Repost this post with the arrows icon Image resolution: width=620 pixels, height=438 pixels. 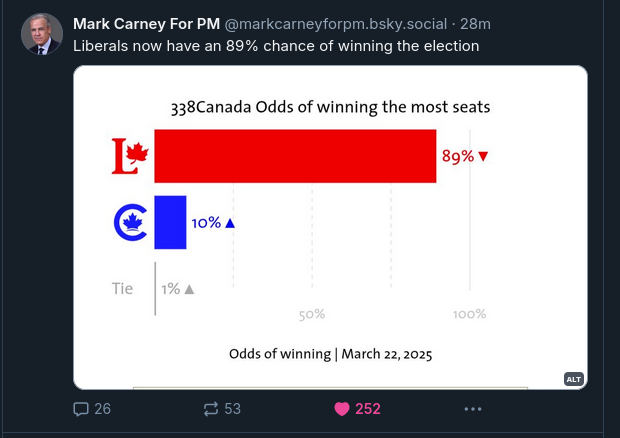211,408
